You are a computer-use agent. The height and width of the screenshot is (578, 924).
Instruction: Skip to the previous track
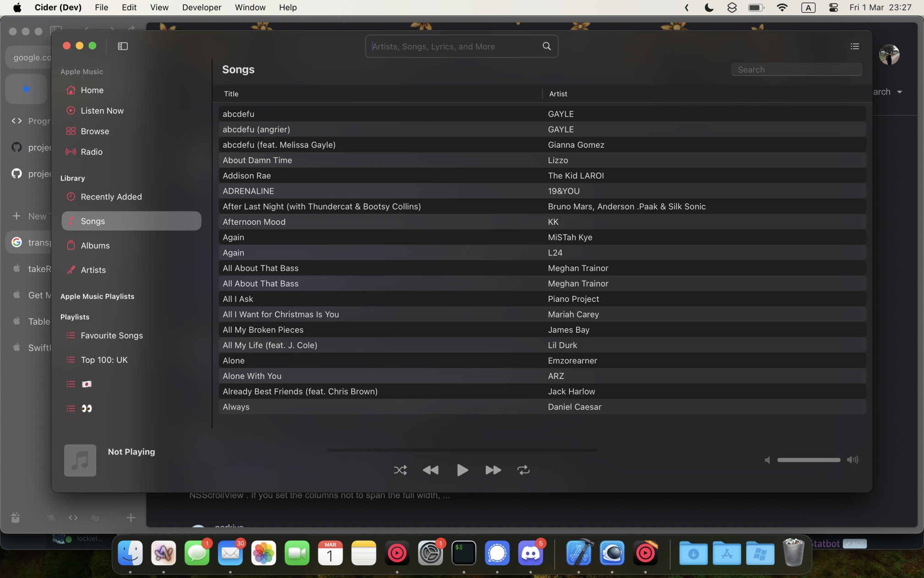[x=430, y=470]
